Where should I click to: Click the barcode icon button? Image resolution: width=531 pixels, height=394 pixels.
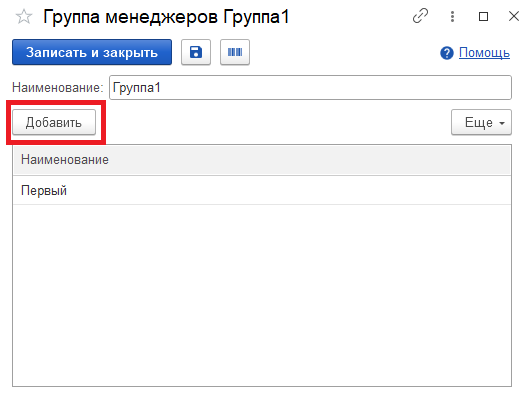(x=235, y=52)
